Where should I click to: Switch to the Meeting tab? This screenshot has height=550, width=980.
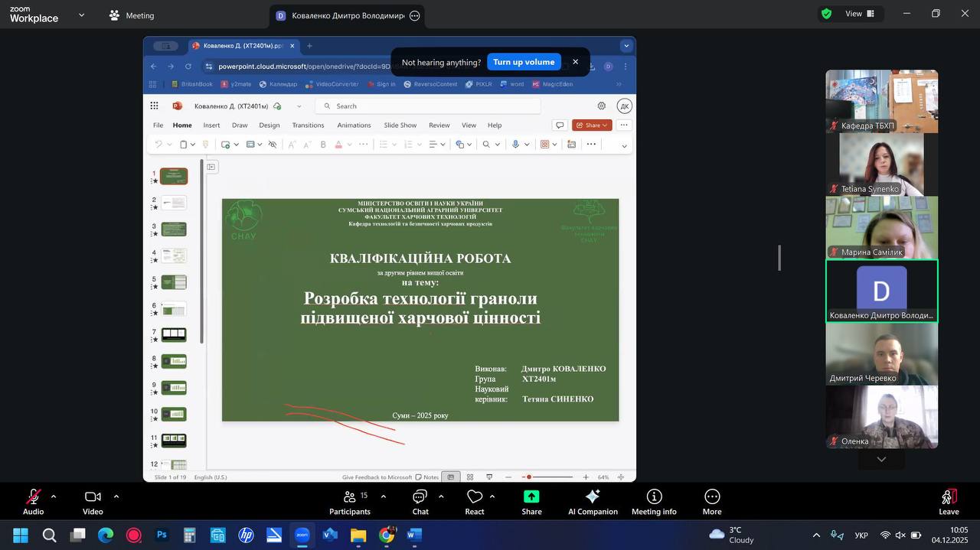[132, 15]
